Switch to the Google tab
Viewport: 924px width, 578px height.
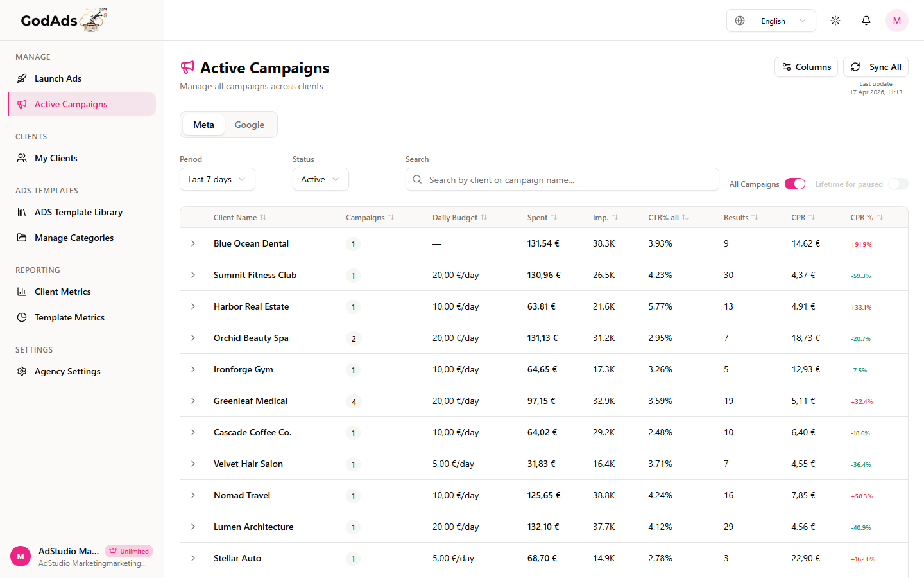tap(249, 124)
